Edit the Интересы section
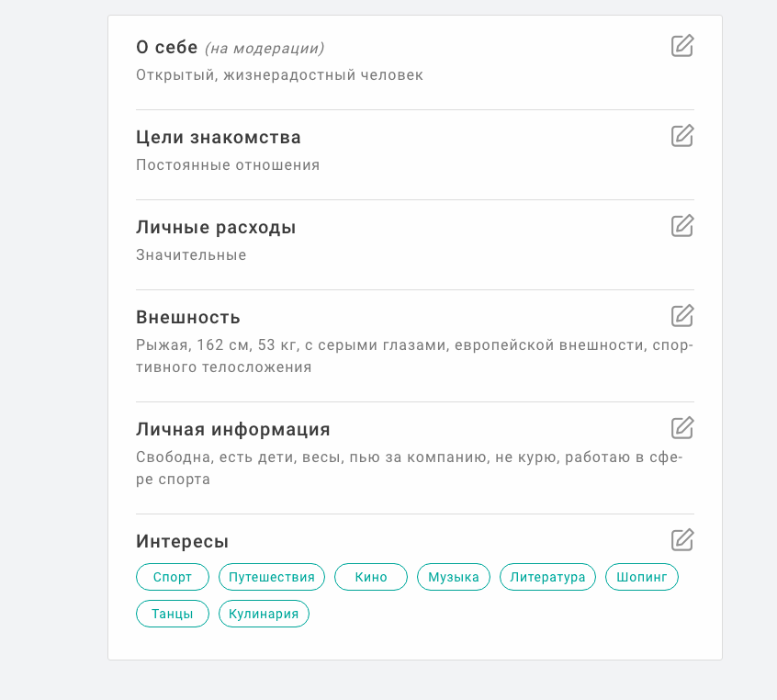The image size is (777, 700). [x=682, y=540]
